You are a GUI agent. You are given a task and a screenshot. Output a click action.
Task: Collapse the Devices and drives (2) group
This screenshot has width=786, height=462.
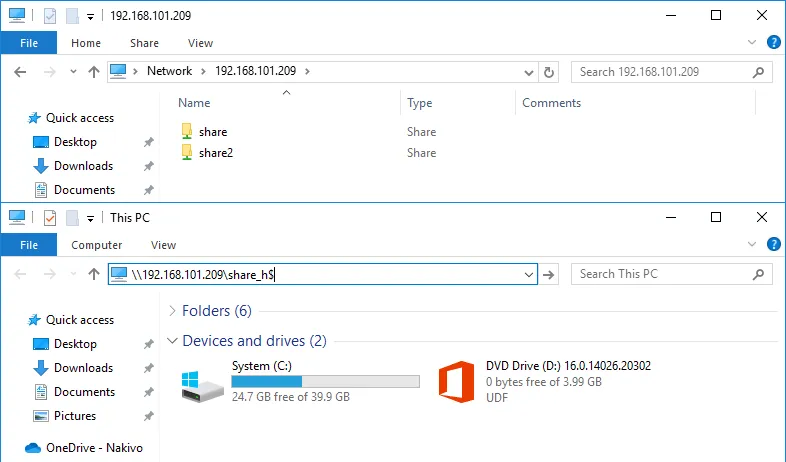pos(173,341)
